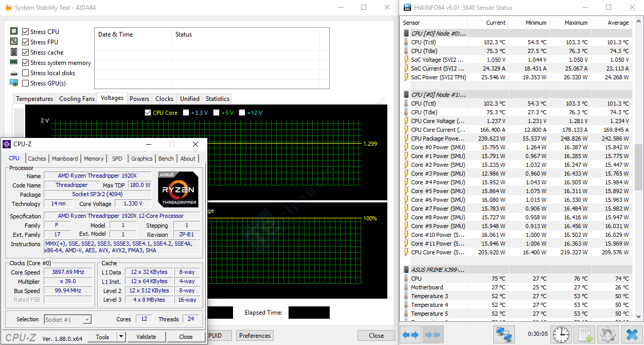Viewport: 644px width, 345px height.
Task: Open CPU-Z Bench tab
Action: (166, 159)
